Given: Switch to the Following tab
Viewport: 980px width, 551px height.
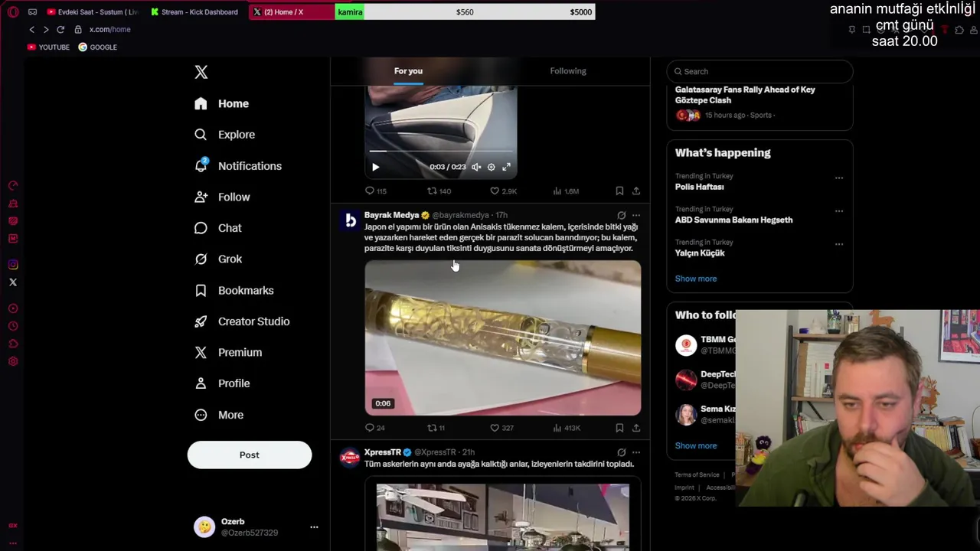Looking at the screenshot, I should click(568, 71).
